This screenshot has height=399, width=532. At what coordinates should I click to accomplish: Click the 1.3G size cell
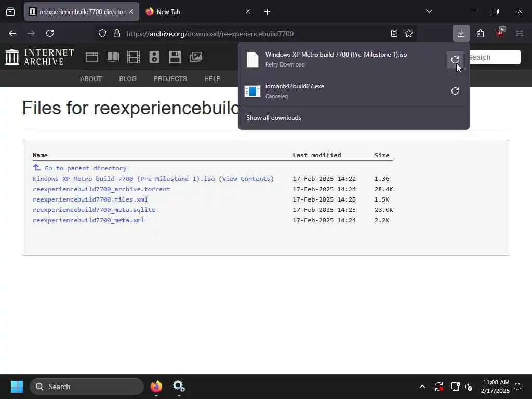[x=382, y=179]
